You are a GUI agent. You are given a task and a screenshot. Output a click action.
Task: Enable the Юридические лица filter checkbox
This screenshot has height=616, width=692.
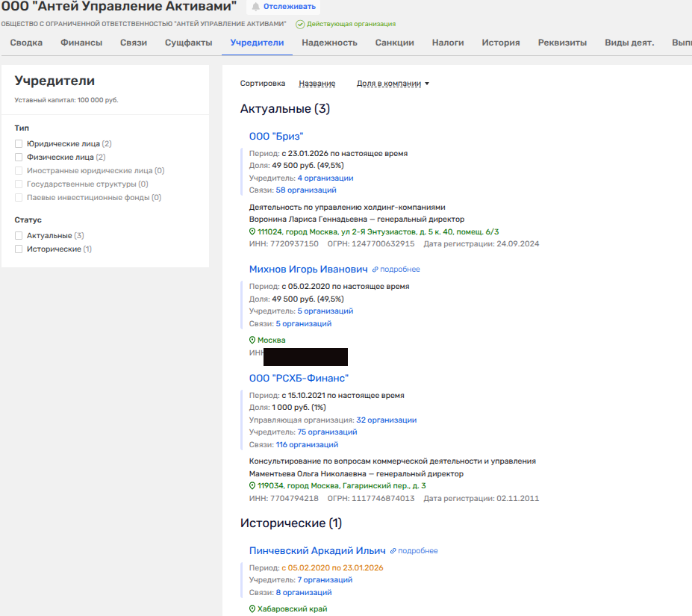19,143
